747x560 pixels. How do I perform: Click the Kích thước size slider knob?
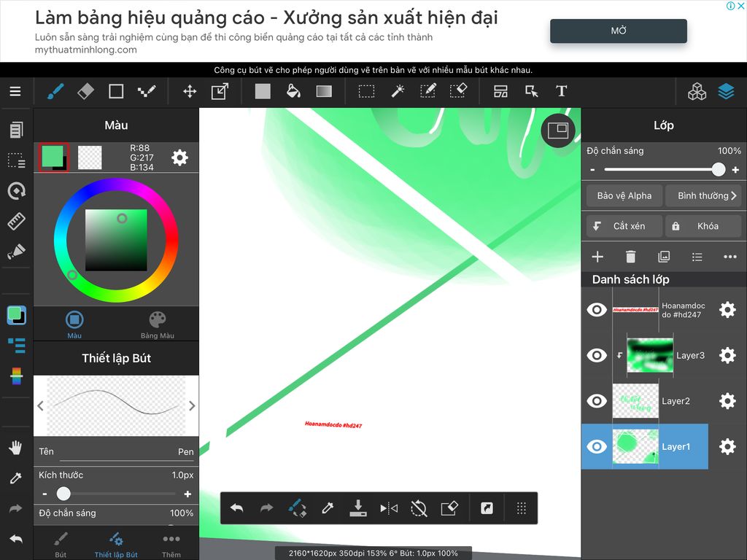63,494
